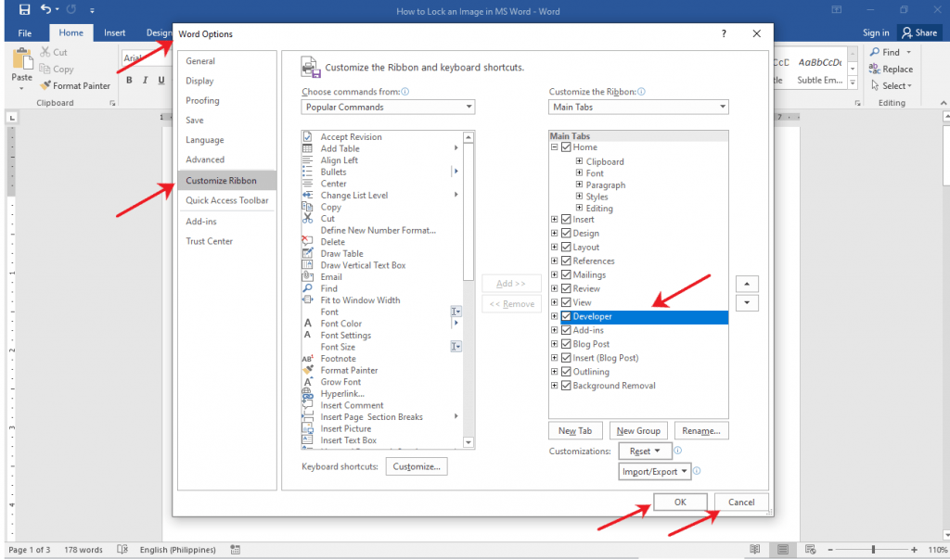Click the keyboard shortcuts Customize button
The image size is (950, 560).
417,466
